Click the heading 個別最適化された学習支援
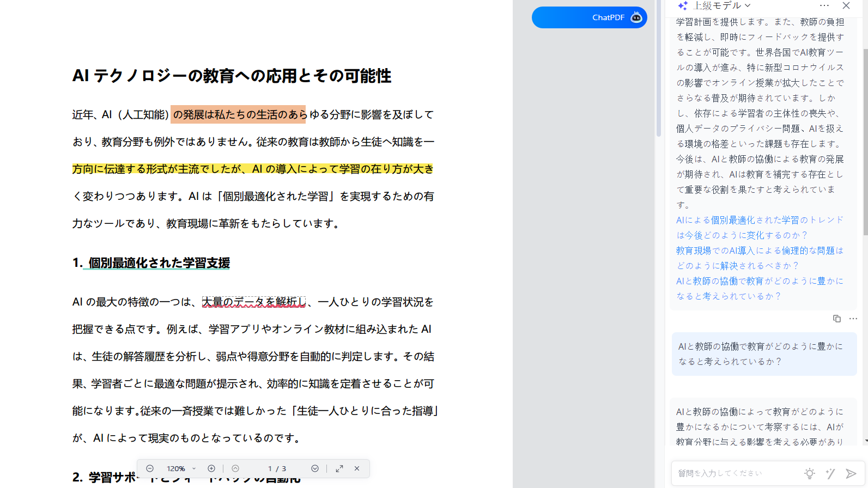 [159, 263]
